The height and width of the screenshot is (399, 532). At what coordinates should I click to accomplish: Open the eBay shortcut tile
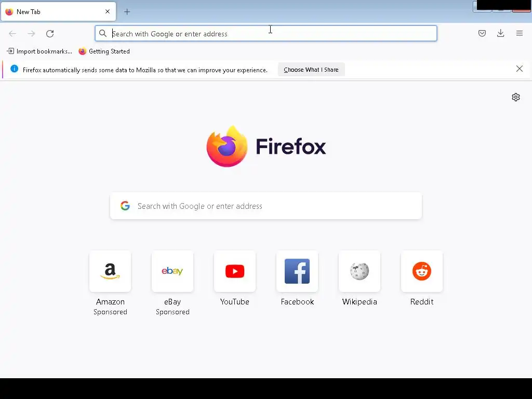(172, 271)
